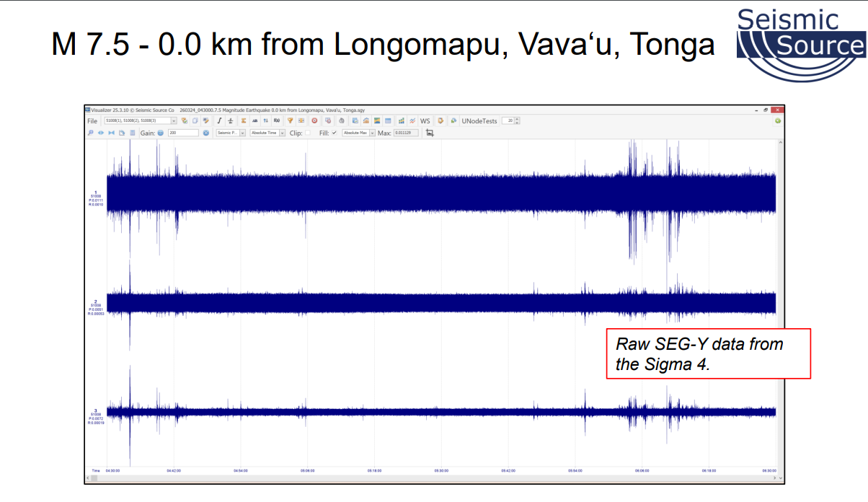Click the orange funnel filter icon
868x502 pixels.
point(290,120)
